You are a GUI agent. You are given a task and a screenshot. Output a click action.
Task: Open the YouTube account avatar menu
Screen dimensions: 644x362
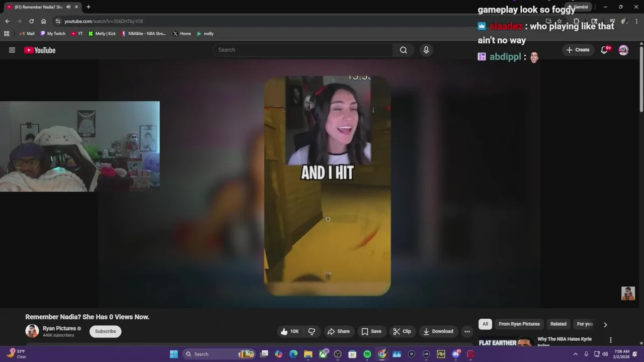click(623, 50)
